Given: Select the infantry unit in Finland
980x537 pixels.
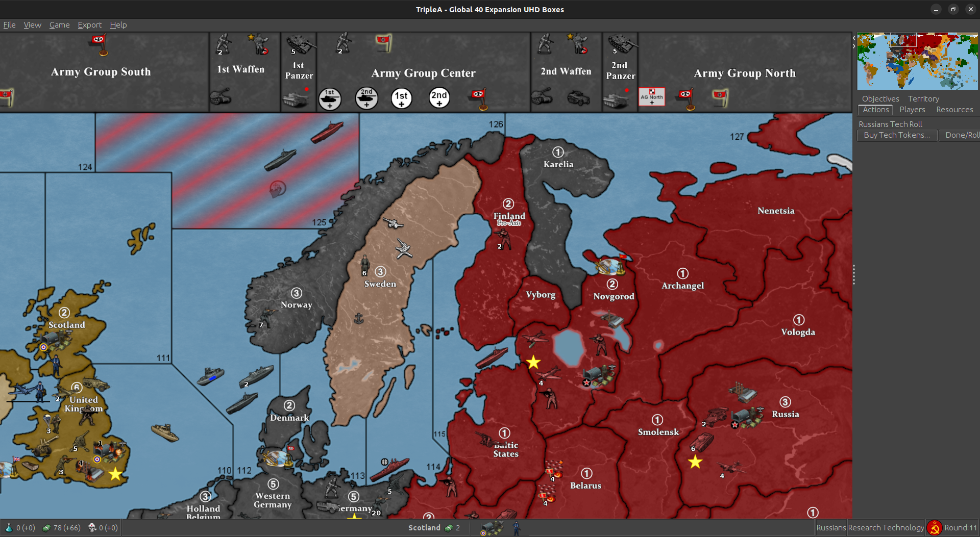Looking at the screenshot, I should tap(503, 238).
